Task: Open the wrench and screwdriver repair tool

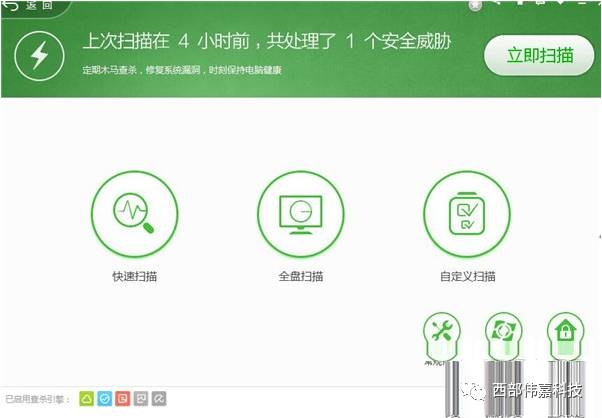Action: pos(442,332)
